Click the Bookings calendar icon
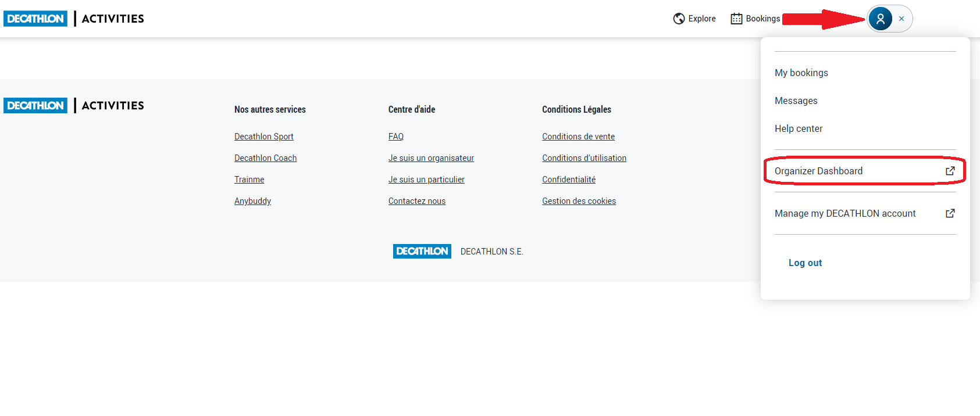The height and width of the screenshot is (416, 980). click(736, 19)
